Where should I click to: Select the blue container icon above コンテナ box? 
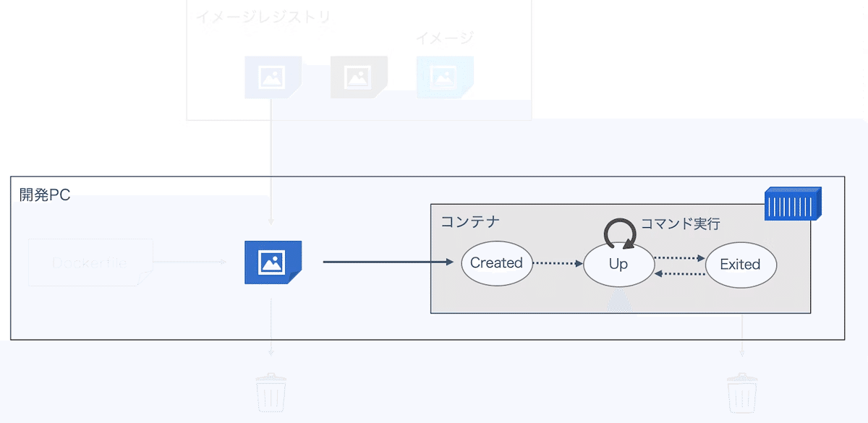[793, 203]
